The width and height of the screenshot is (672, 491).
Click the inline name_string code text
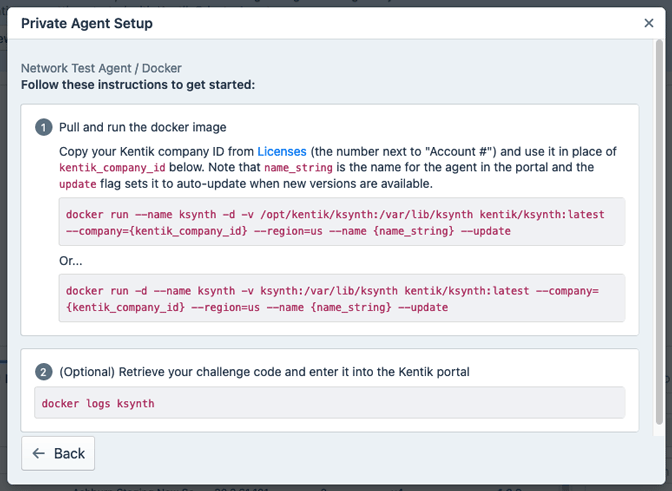pos(301,168)
